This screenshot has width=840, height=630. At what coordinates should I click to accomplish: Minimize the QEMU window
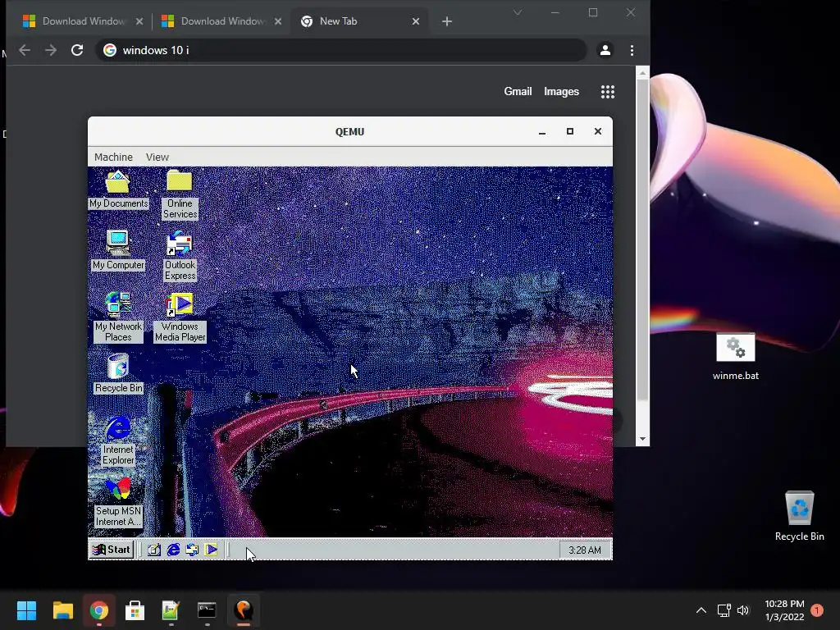point(542,132)
